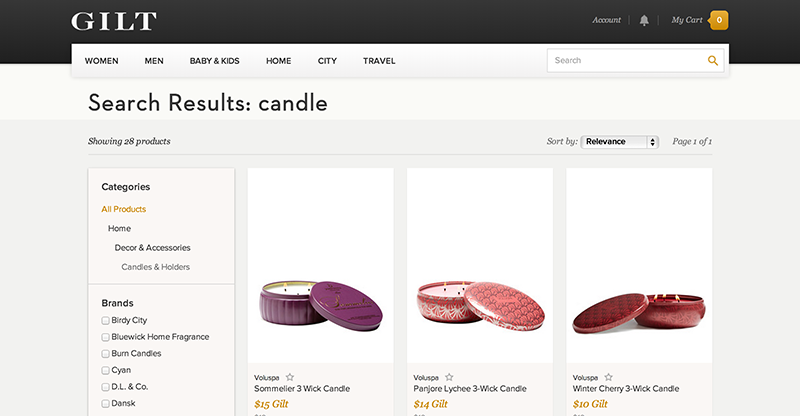The width and height of the screenshot is (800, 416).
Task: Select the Cyan brand checkbox
Action: point(105,371)
